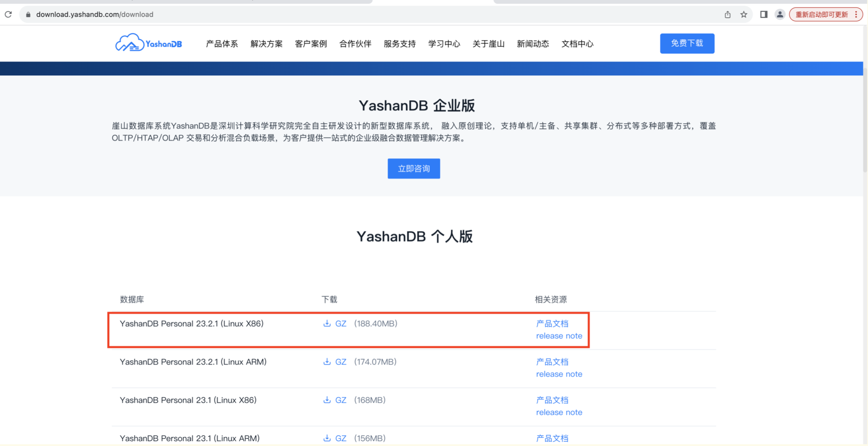This screenshot has height=446, width=868.
Task: Open the 合作伙伴 navigation item
Action: 355,44
